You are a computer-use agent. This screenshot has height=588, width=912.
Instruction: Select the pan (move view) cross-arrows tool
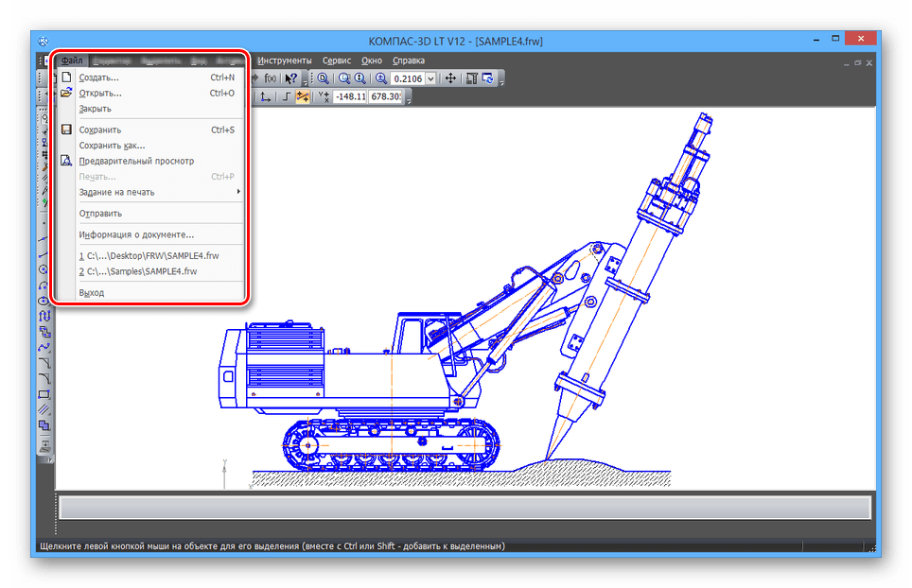(451, 78)
